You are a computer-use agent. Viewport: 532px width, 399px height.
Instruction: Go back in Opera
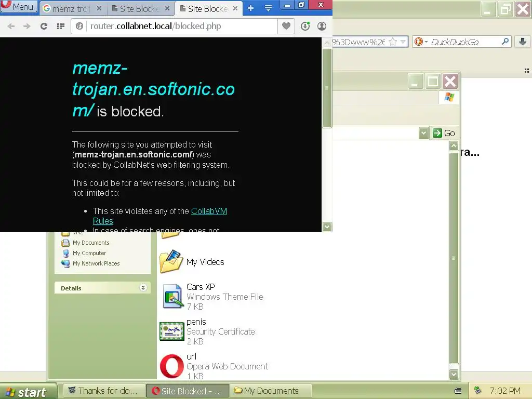[11, 26]
